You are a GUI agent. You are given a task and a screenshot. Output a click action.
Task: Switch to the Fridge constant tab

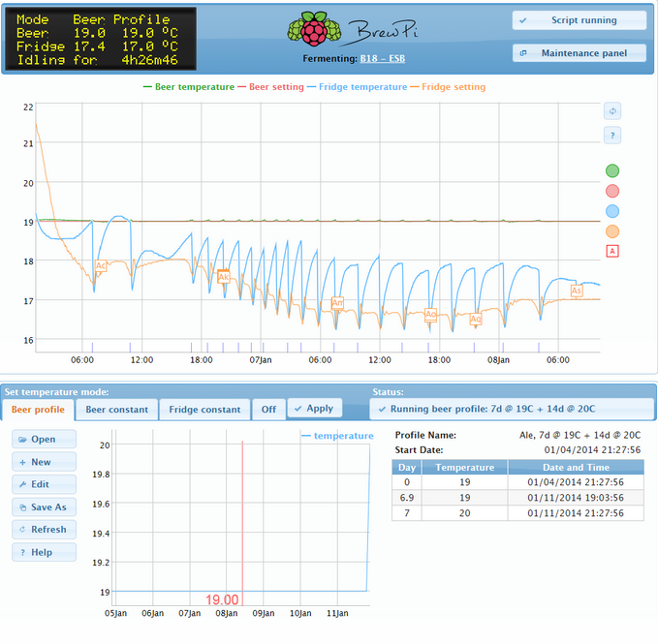coord(204,410)
